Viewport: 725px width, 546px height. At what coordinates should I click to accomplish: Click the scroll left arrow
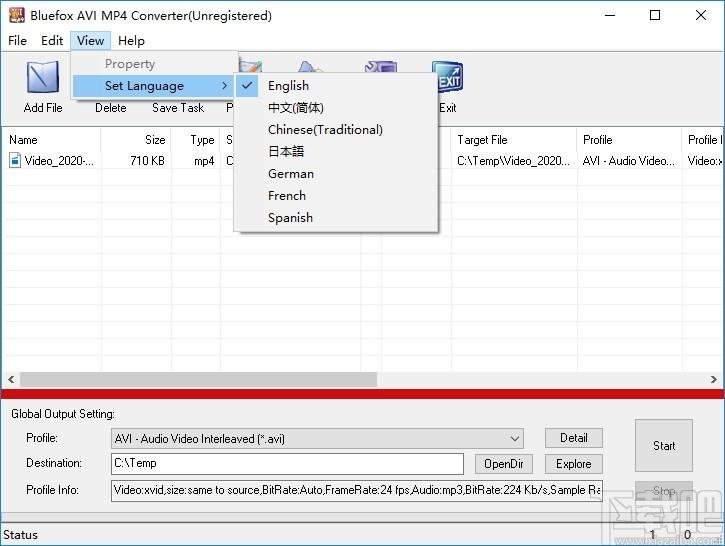(x=11, y=380)
